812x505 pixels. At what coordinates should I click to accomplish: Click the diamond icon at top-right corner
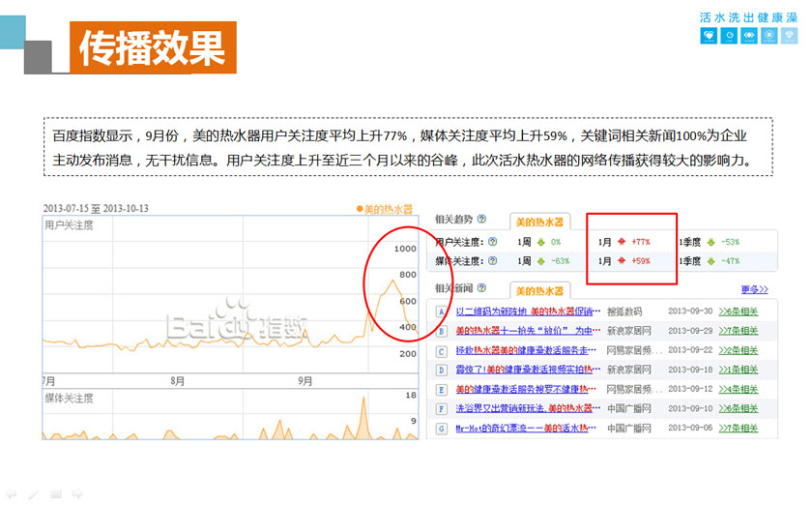coord(790,36)
